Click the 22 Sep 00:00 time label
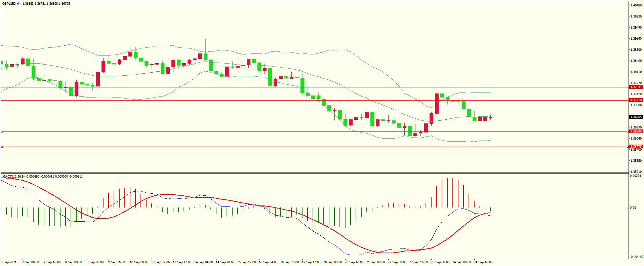Image resolution: width=644 pixels, height=266 pixels. click(397, 262)
